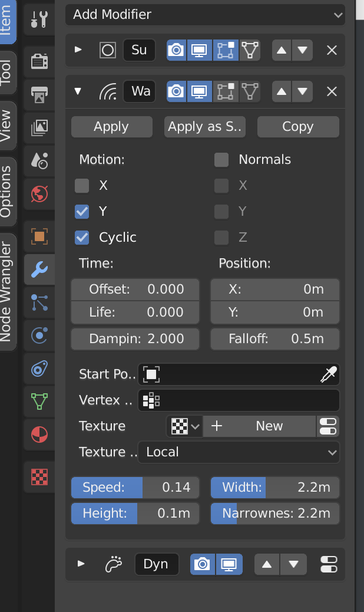Click Copy to duplicate the Wave modifier
Viewport: 364px width, 612px height.
pyautogui.click(x=297, y=126)
